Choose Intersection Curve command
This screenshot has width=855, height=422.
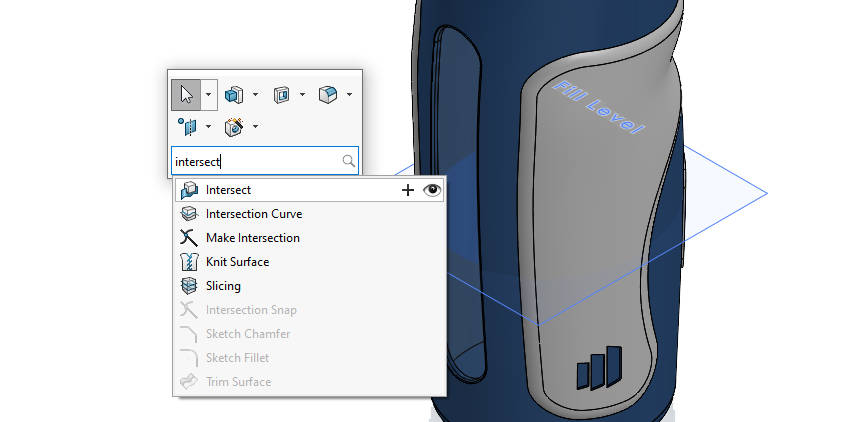pyautogui.click(x=253, y=214)
